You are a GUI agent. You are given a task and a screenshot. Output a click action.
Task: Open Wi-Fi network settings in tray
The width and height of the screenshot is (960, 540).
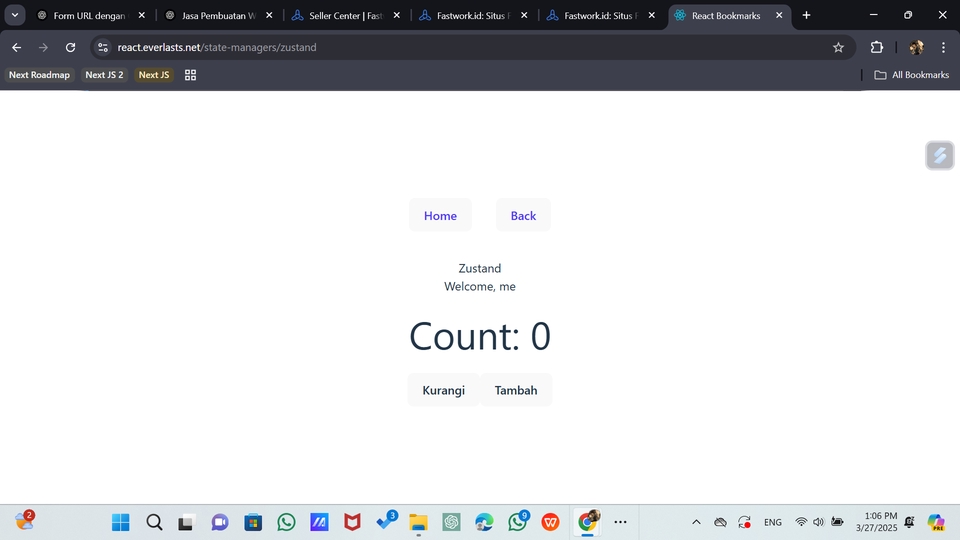(801, 522)
